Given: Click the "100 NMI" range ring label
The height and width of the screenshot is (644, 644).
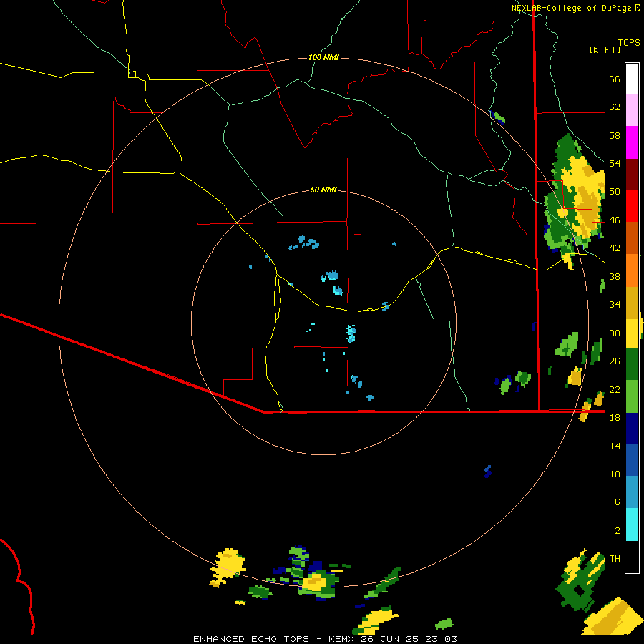Looking at the screenshot, I should tap(323, 57).
